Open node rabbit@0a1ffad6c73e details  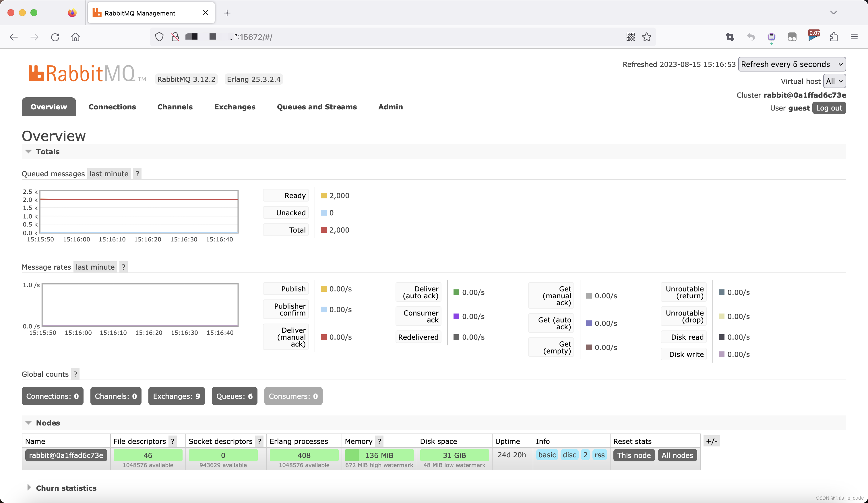coord(66,455)
